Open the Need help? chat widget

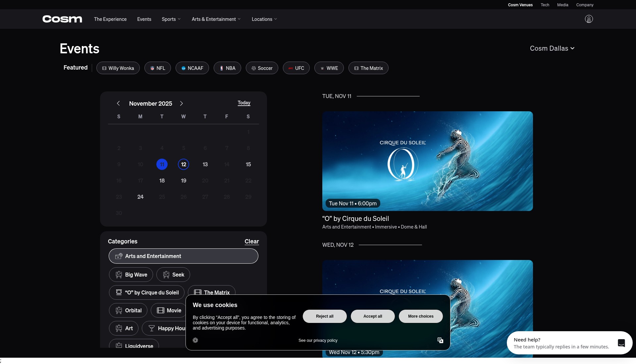coord(569,343)
